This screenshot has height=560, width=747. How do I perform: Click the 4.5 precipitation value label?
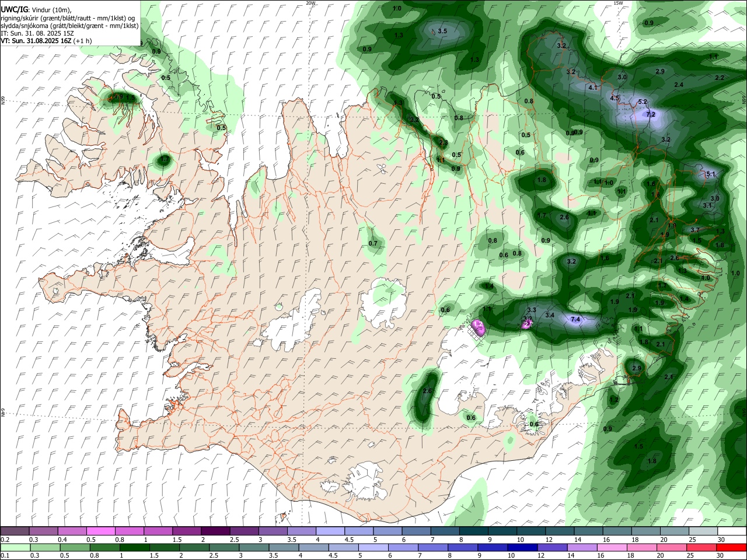[615, 98]
